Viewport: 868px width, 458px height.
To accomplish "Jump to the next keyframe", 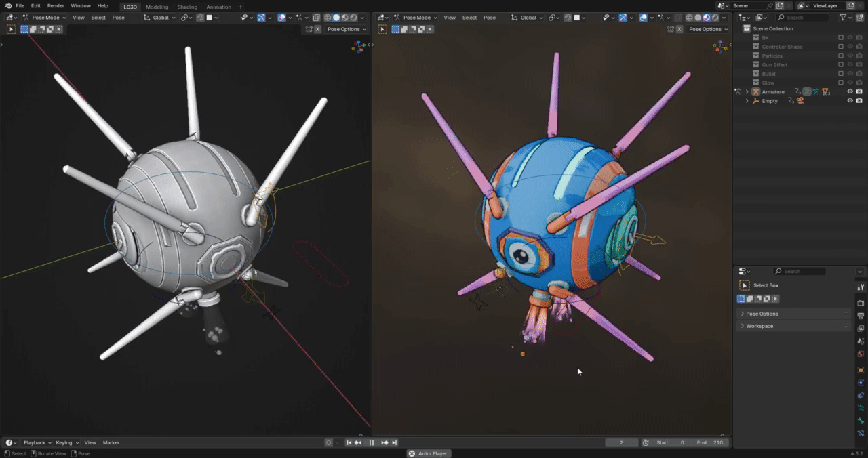I will point(384,442).
